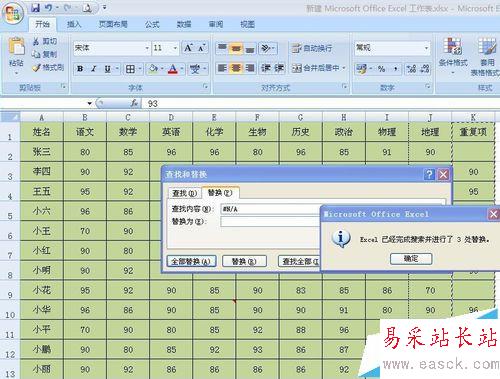This screenshot has height=379, width=500.
Task: Open Conditional Formatting menu
Action: click(x=453, y=55)
